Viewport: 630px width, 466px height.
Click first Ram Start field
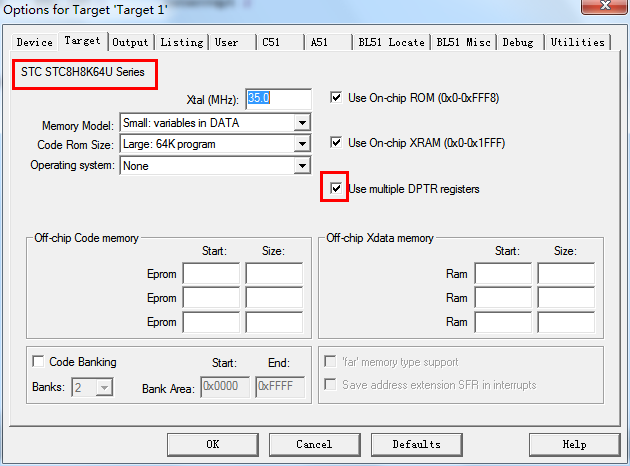(x=503, y=274)
